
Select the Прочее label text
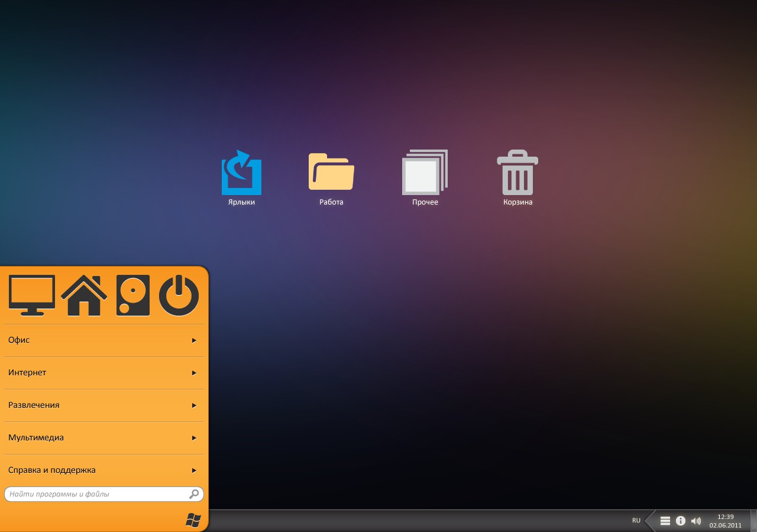click(425, 202)
